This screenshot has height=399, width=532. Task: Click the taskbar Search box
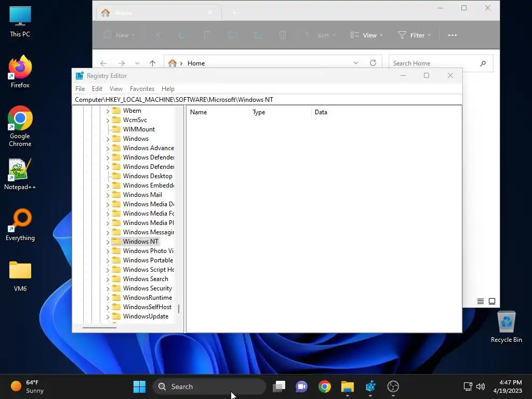point(209,387)
